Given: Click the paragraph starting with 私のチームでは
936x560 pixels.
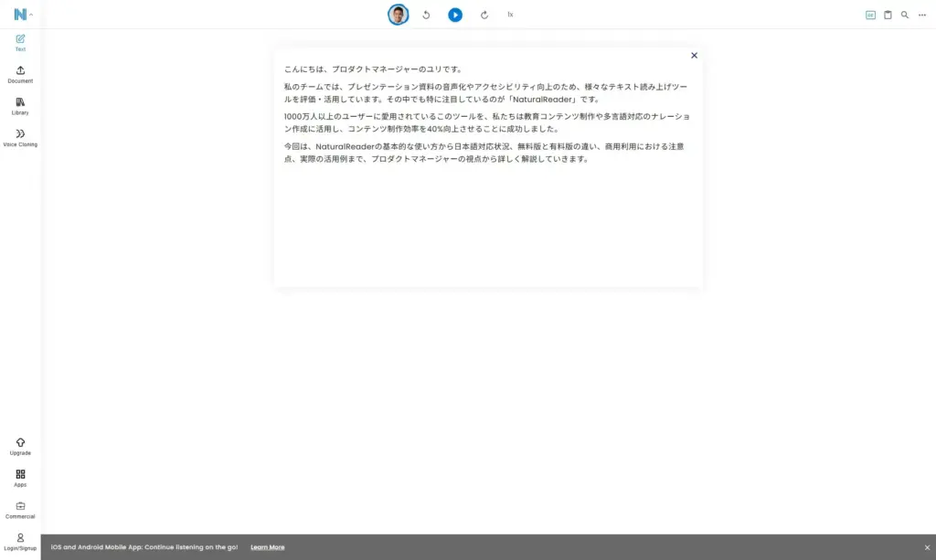Looking at the screenshot, I should (x=486, y=93).
